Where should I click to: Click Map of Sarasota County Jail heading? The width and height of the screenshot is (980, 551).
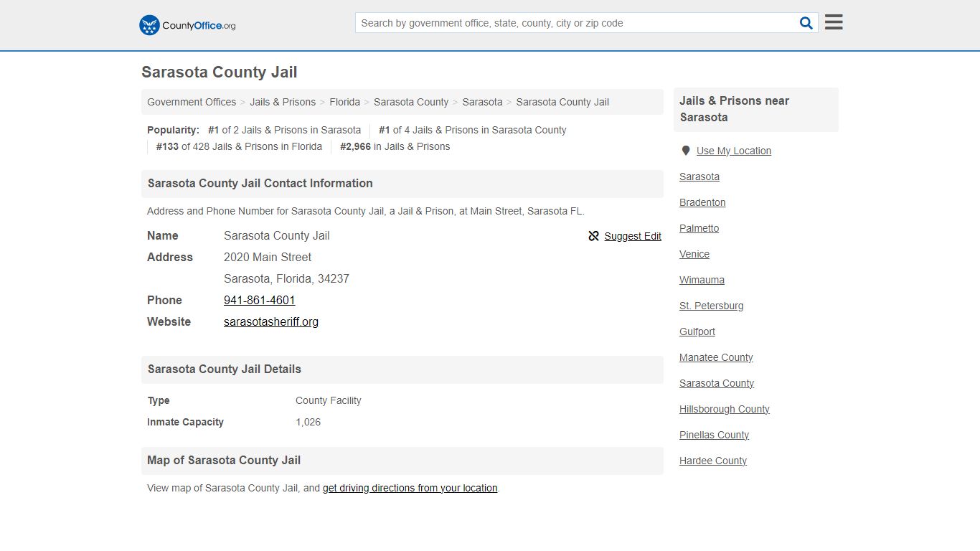[x=224, y=461]
